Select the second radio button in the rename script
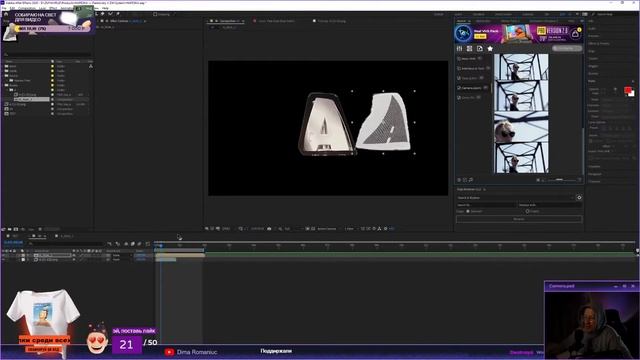 click(x=527, y=211)
